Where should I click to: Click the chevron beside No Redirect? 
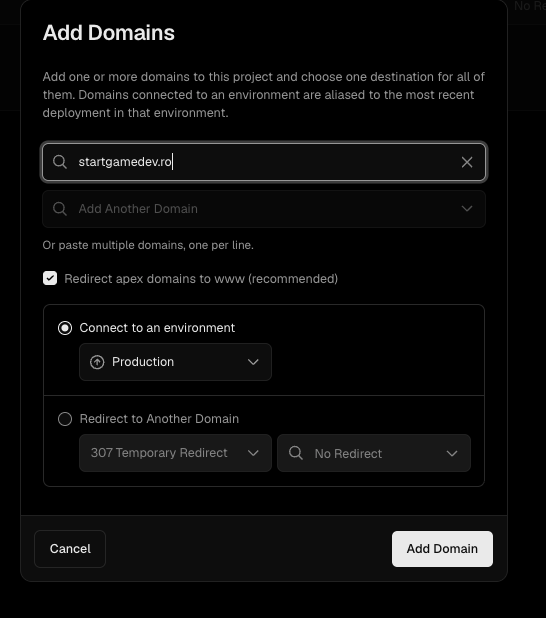click(x=452, y=453)
